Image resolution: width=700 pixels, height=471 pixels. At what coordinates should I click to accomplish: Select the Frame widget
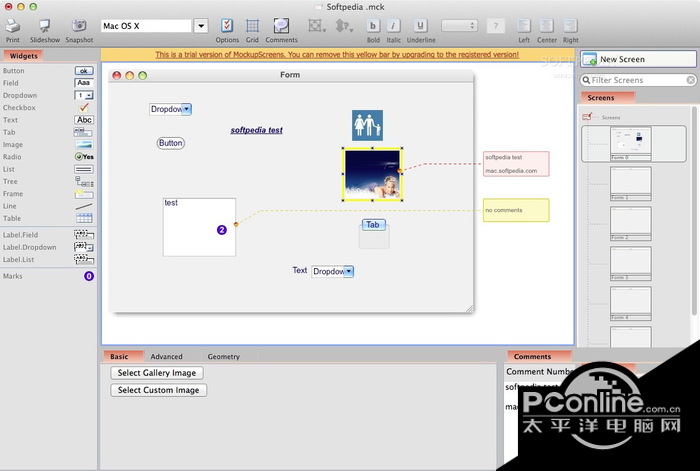48,194
